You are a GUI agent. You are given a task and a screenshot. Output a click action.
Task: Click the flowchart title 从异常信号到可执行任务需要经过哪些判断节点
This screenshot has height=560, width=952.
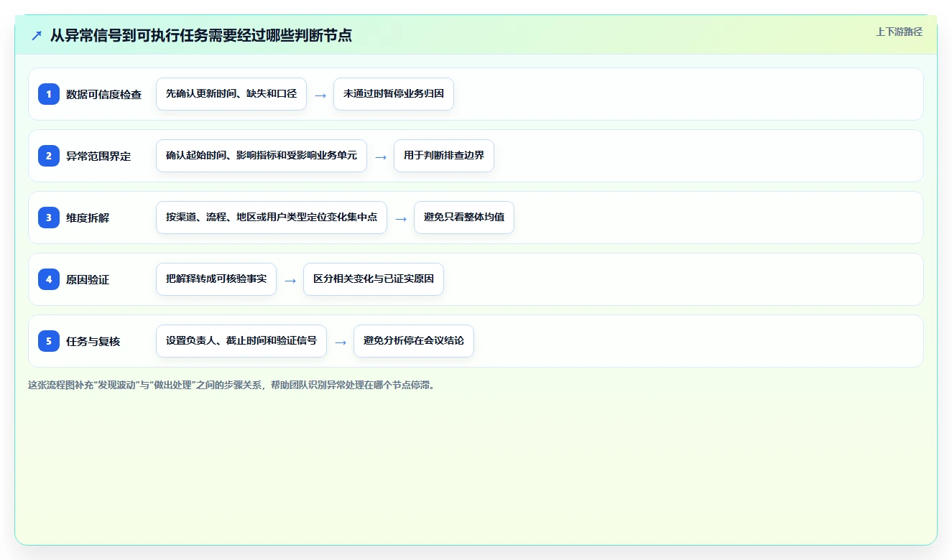point(201,35)
